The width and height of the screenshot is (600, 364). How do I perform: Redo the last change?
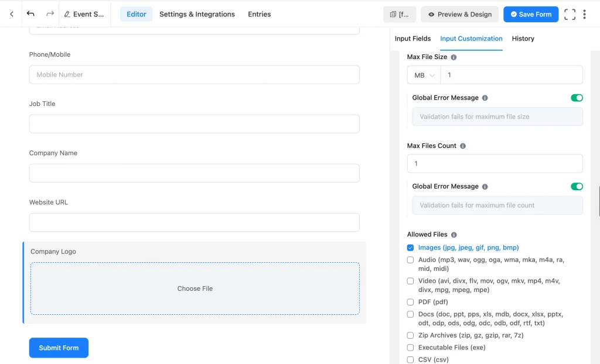[50, 14]
